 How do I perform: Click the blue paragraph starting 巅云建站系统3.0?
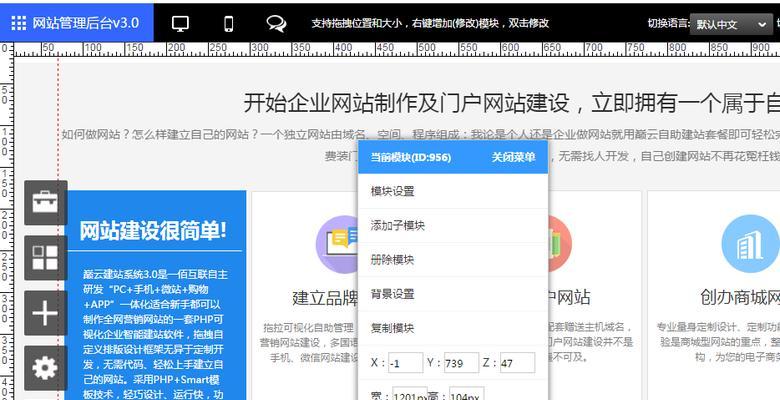[156, 334]
